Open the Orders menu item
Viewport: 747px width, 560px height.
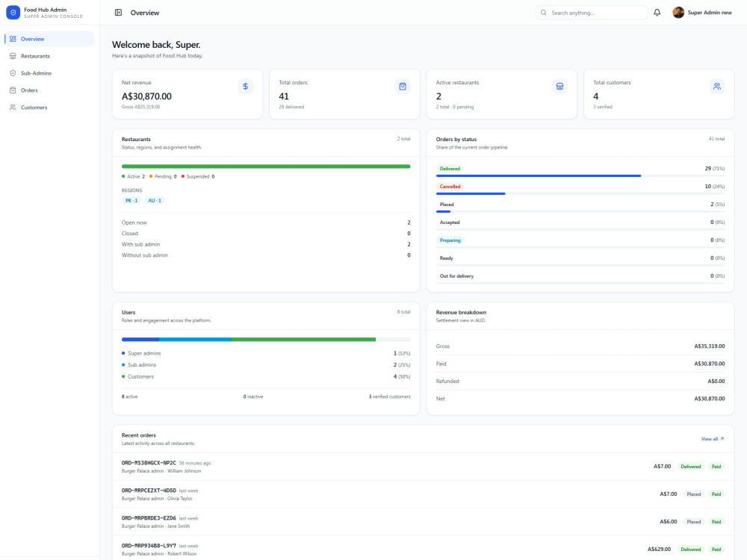(x=49, y=90)
